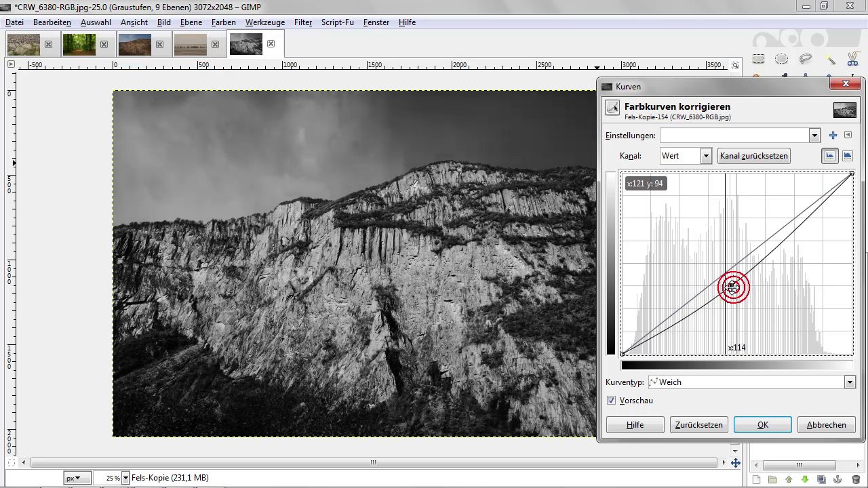Select the Free Select lasso tool

(x=806, y=59)
